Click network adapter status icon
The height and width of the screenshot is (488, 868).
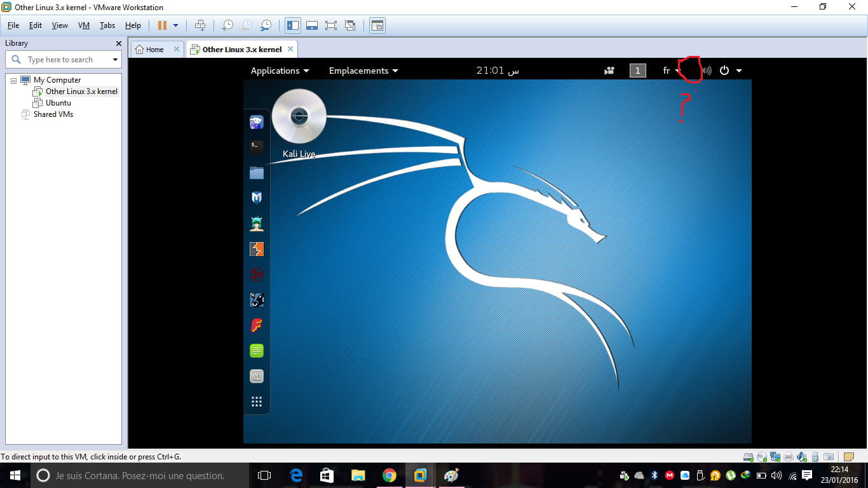click(x=775, y=456)
